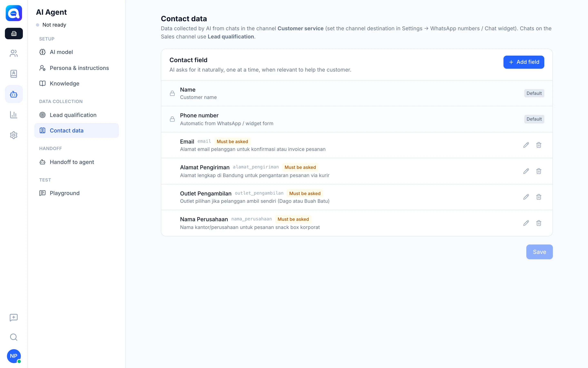Click the Email row's Must be asked tag
The width and height of the screenshot is (588, 368).
(x=232, y=141)
